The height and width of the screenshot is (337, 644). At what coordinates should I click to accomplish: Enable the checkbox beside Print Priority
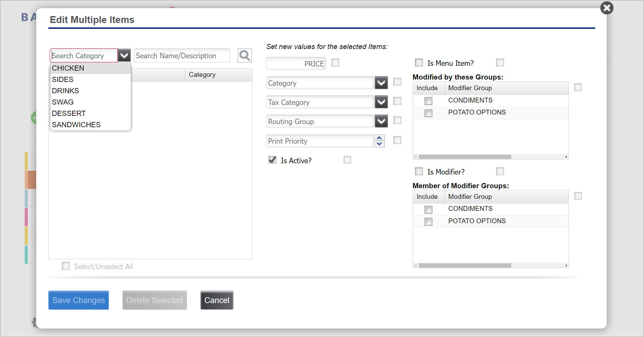[x=397, y=140]
